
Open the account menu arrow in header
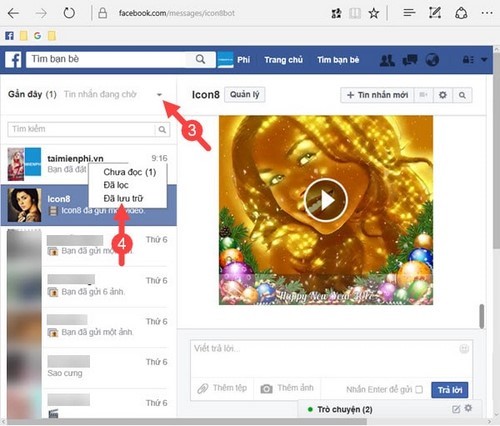(x=484, y=60)
